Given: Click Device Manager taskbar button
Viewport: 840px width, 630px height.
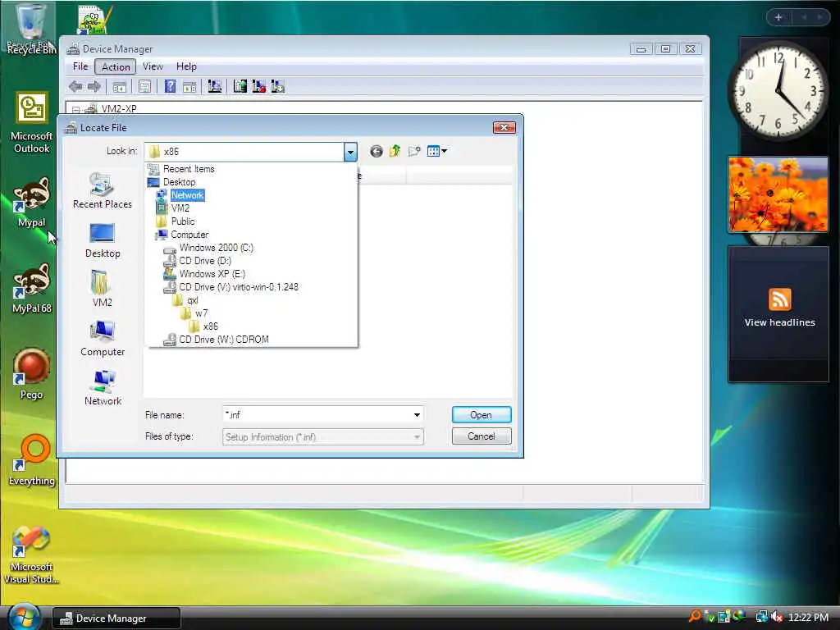Looking at the screenshot, I should click(116, 619).
